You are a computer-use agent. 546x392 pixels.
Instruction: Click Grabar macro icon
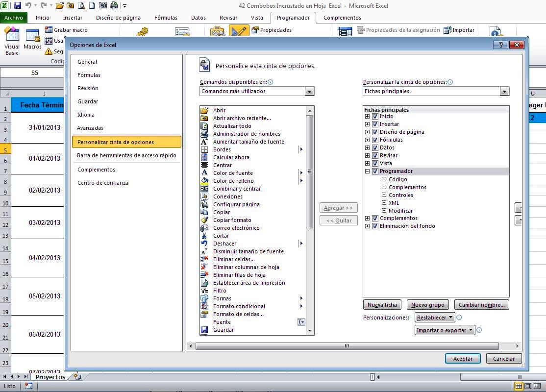pyautogui.click(x=49, y=30)
